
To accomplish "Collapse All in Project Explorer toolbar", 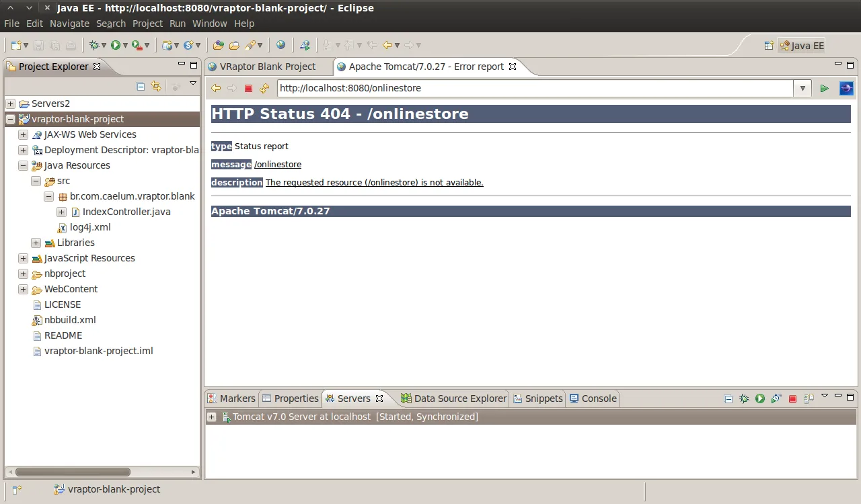I will (x=141, y=86).
